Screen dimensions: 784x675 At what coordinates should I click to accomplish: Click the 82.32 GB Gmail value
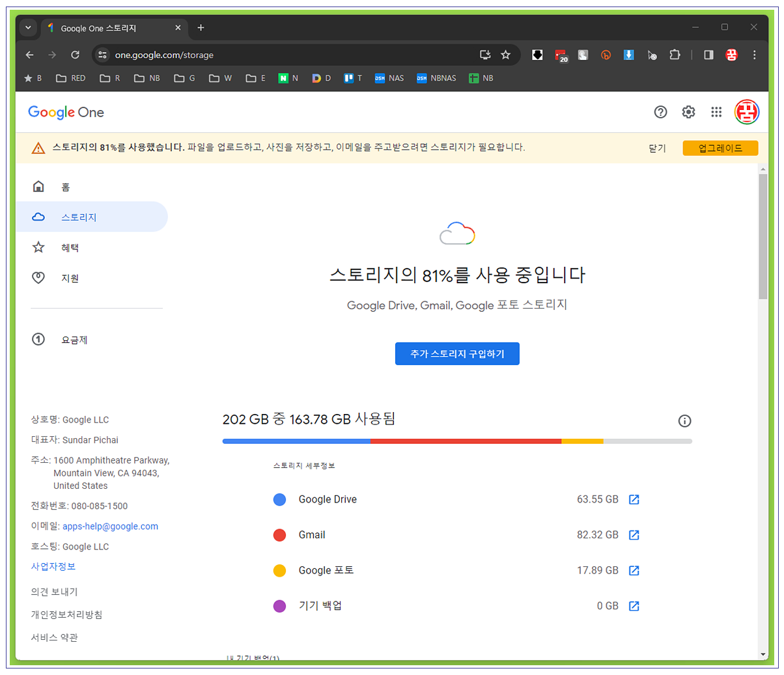[x=597, y=535]
